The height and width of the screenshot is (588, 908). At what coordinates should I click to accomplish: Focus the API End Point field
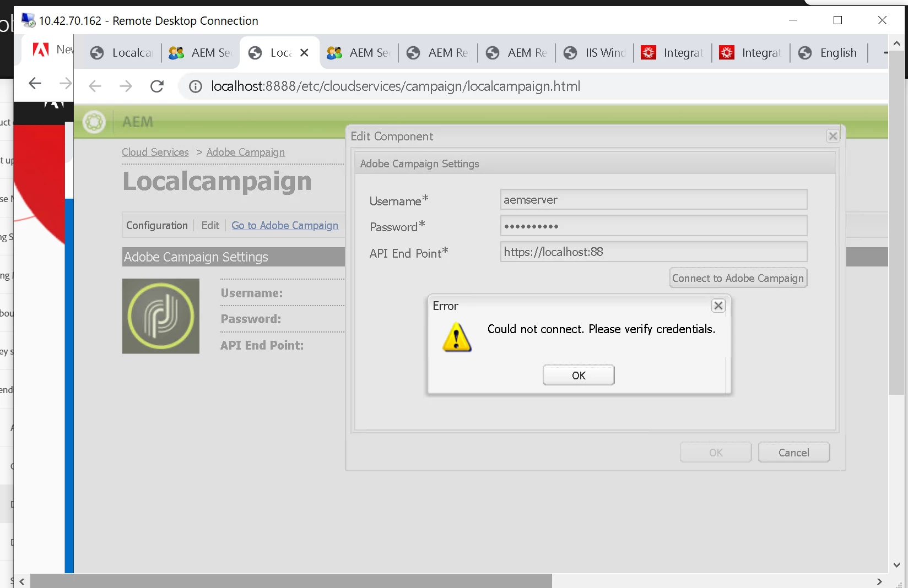(653, 252)
